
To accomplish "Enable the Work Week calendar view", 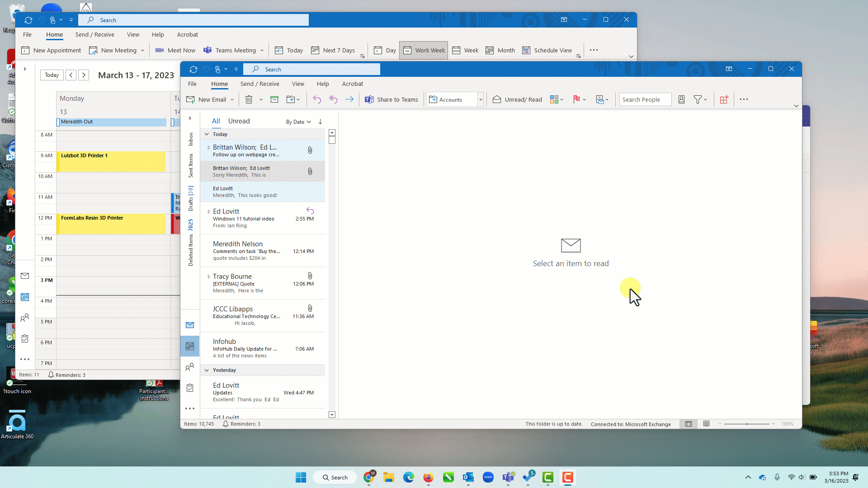I will (424, 50).
